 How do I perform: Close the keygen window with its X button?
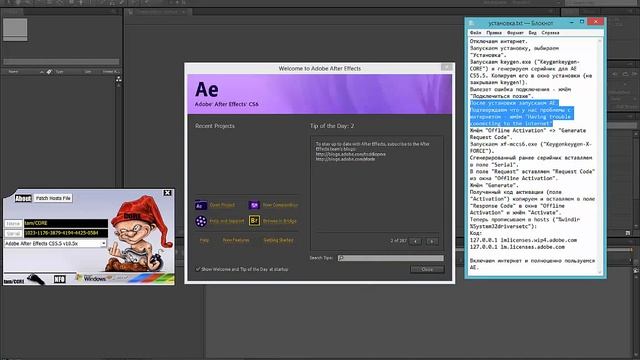[x=167, y=193]
